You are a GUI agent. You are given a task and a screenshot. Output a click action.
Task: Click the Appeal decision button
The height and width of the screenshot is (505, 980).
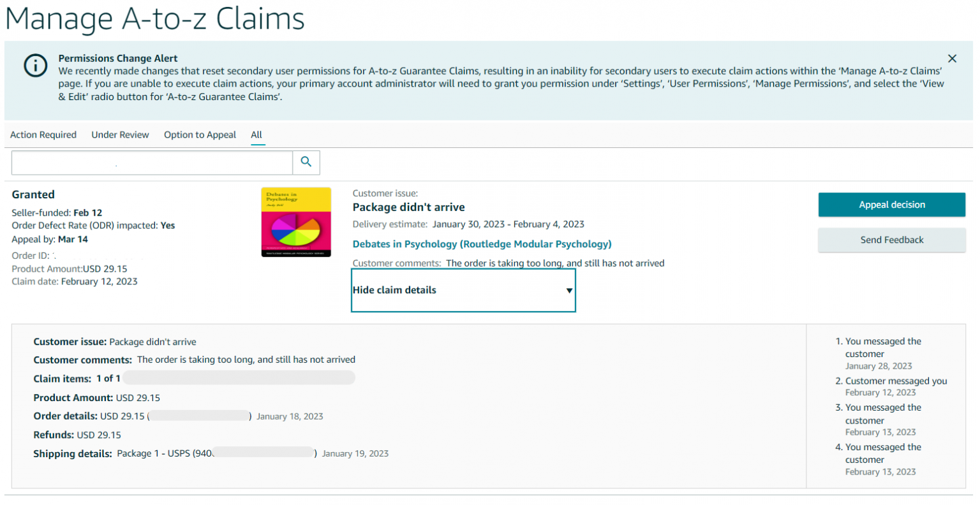point(891,205)
